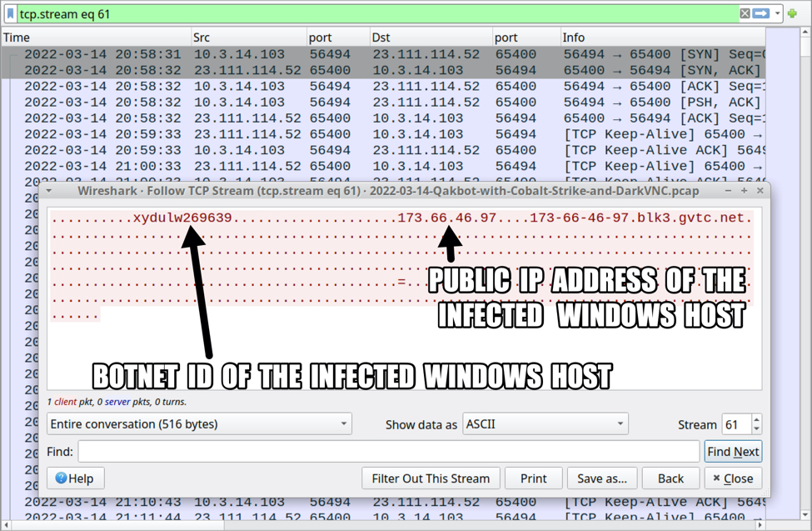
Task: Open the Follow TCP Stream window menu arrow
Action: pos(49,191)
